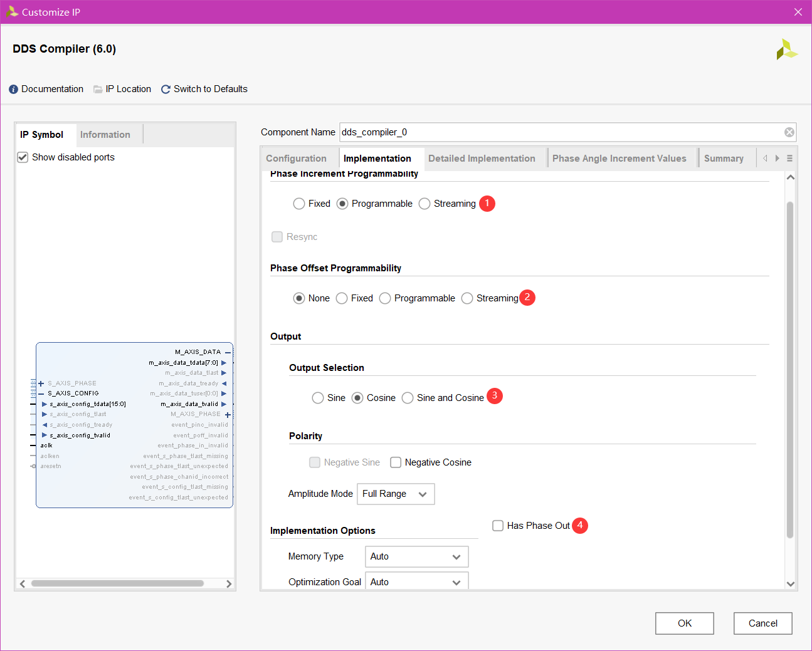Click event_pinc_invalid port label
Viewport: 812px width, 651px height.
point(199,425)
